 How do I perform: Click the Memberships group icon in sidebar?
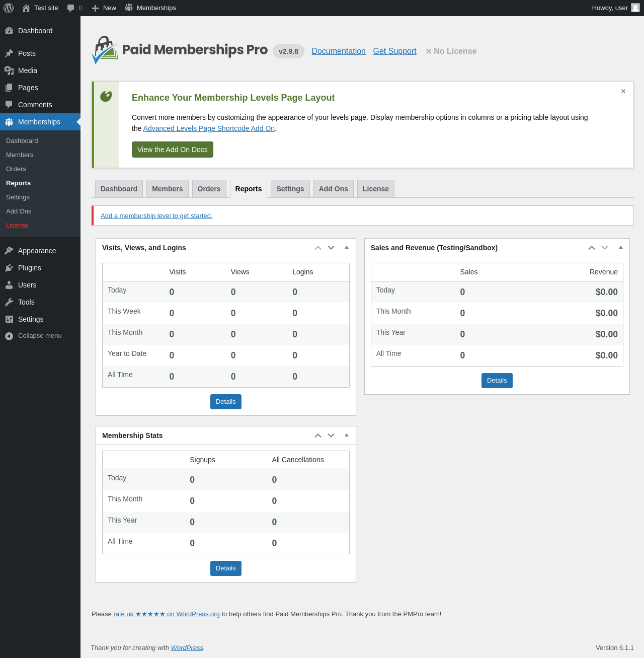pos(9,122)
